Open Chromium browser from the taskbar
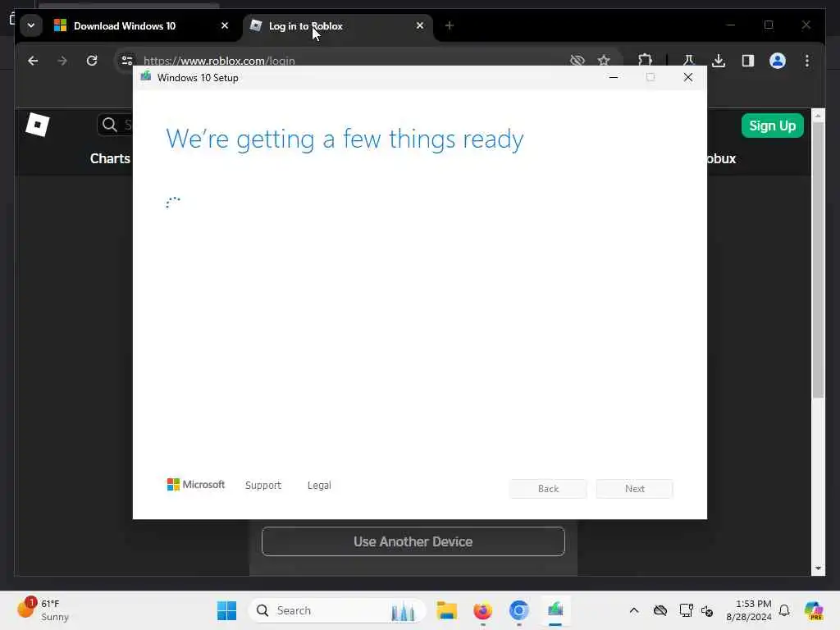 tap(519, 610)
